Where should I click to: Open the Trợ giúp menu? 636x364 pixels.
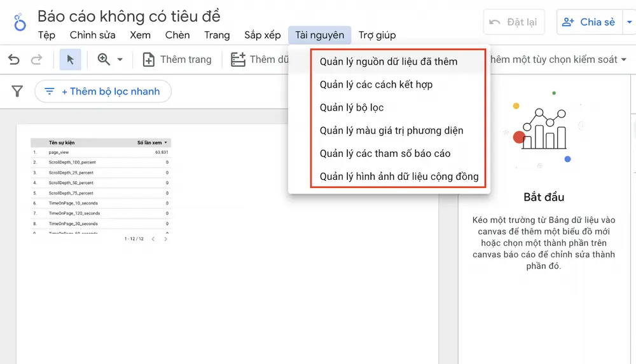click(x=377, y=36)
